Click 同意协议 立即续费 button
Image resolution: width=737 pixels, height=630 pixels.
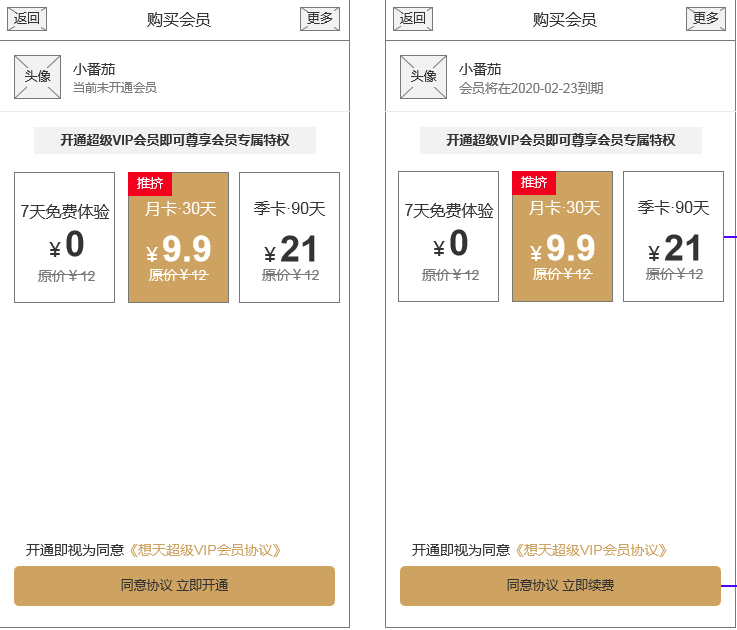pyautogui.click(x=560, y=586)
